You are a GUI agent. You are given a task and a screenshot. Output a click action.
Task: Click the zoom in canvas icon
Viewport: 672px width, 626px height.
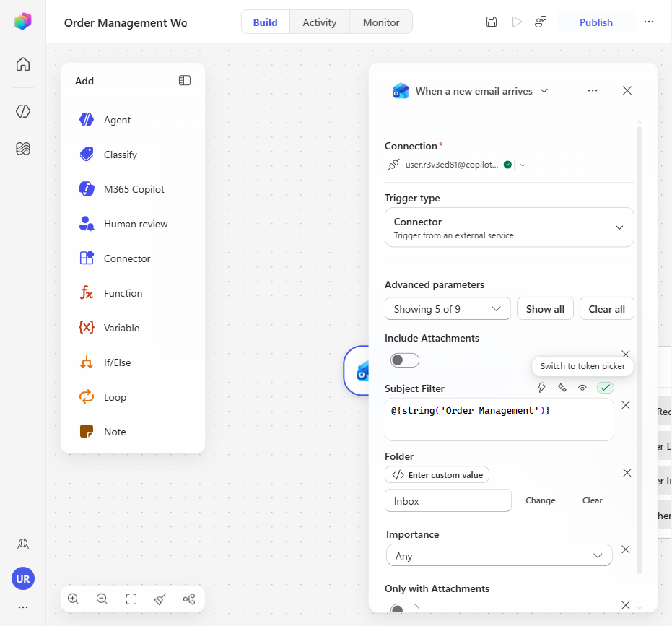74,599
